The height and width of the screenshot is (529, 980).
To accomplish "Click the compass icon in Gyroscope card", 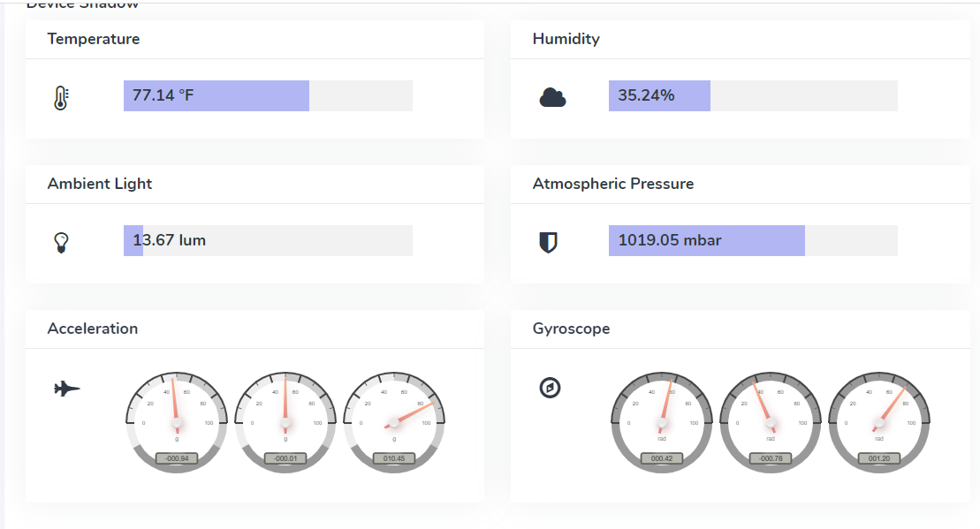I will pyautogui.click(x=551, y=388).
